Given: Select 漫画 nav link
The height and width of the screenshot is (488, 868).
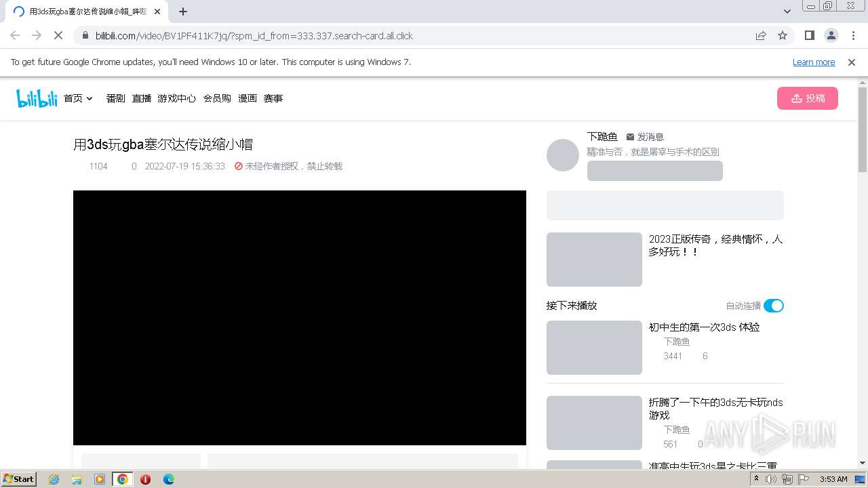Looking at the screenshot, I should pos(248,98).
